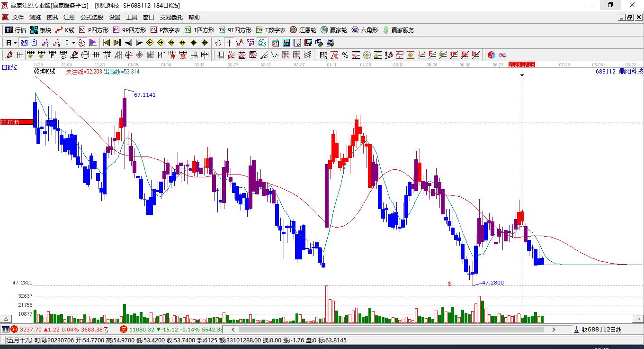This screenshot has width=644, height=349.
Task: Open the 9P四方形 tool
Action: coord(129,30)
